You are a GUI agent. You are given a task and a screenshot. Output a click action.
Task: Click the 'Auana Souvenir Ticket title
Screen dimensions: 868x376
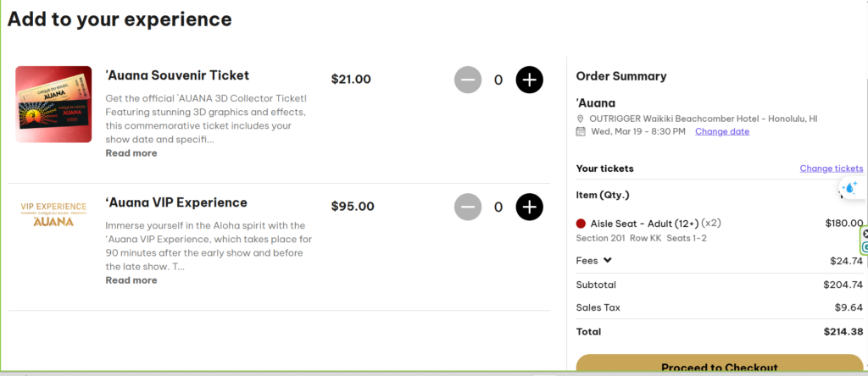click(x=177, y=75)
